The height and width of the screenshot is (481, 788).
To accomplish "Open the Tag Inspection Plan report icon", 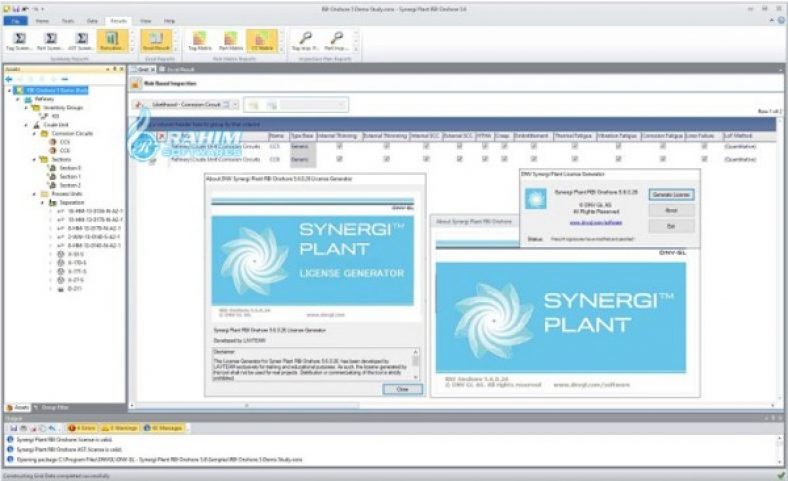I will pos(305,41).
